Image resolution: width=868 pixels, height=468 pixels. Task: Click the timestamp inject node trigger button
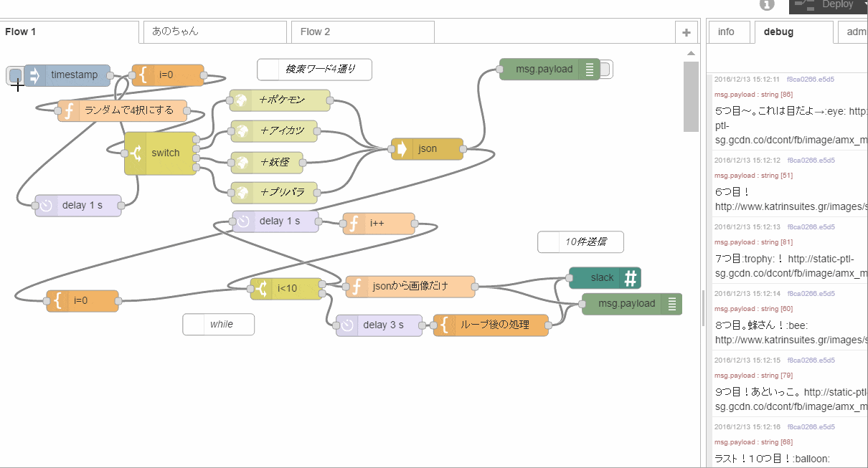point(15,75)
